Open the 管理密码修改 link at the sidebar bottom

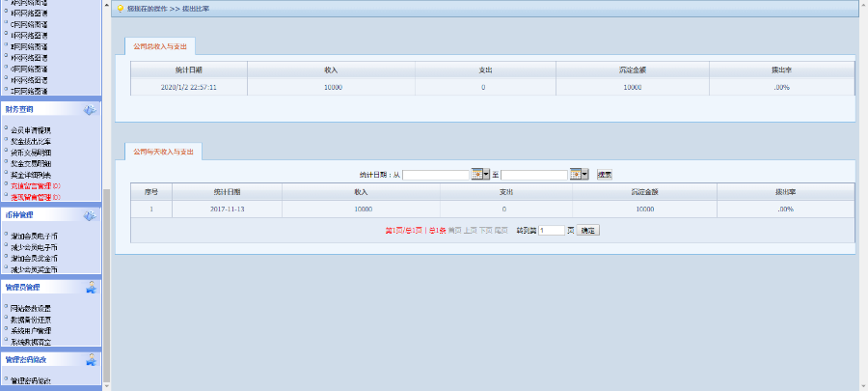pyautogui.click(x=31, y=381)
